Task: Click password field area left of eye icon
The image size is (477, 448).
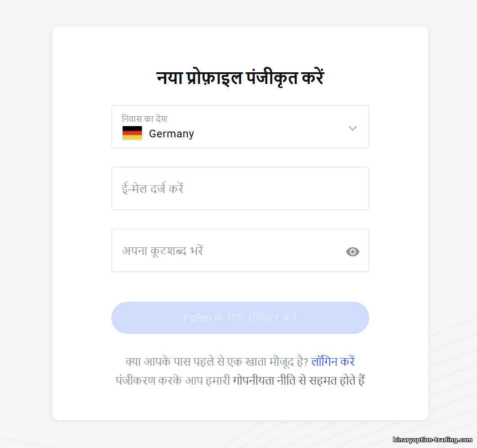Action: coord(274,250)
